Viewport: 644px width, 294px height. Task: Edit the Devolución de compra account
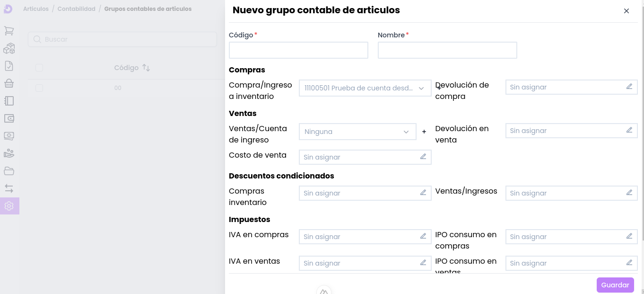pos(629,87)
